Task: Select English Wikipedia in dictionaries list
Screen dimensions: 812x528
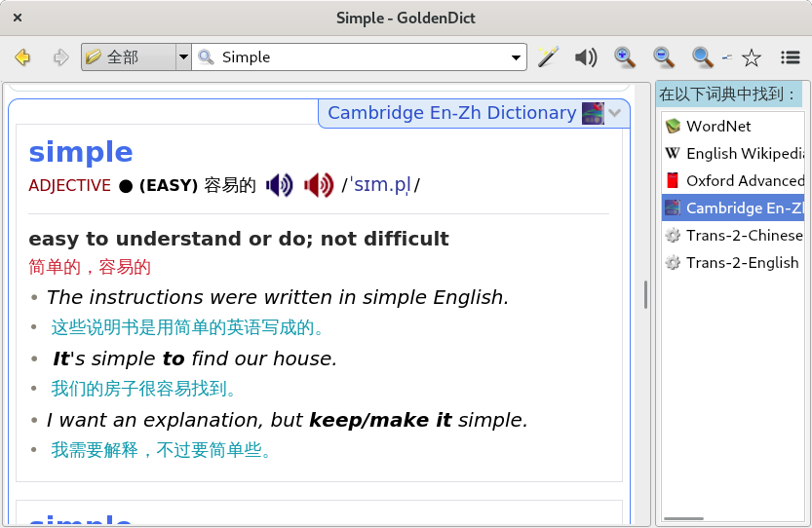Action: tap(733, 153)
